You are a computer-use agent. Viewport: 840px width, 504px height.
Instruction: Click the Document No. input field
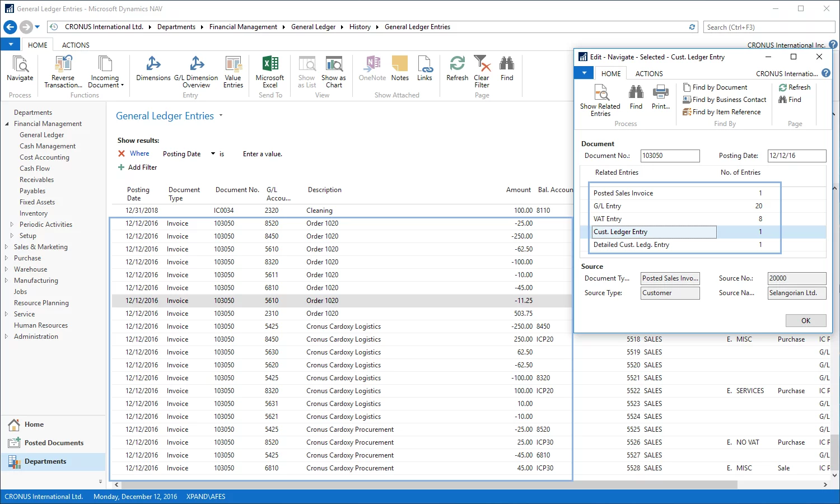click(x=670, y=156)
